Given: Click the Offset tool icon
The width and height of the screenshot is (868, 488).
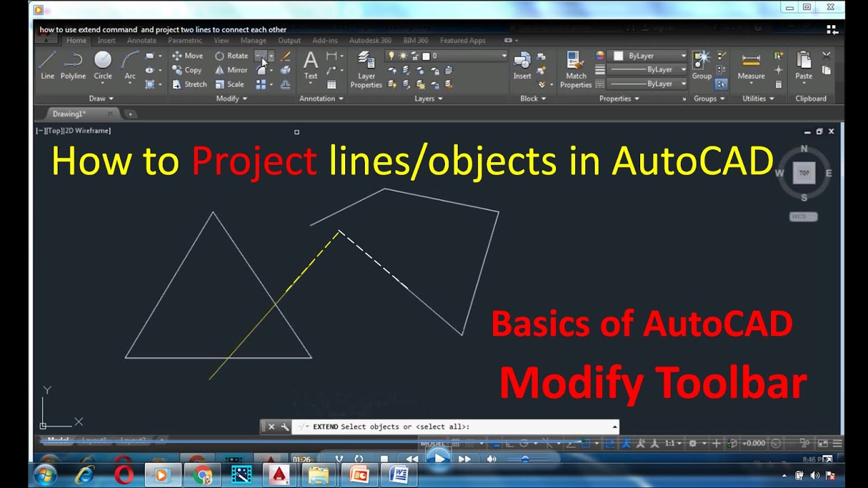Looking at the screenshot, I should (285, 84).
